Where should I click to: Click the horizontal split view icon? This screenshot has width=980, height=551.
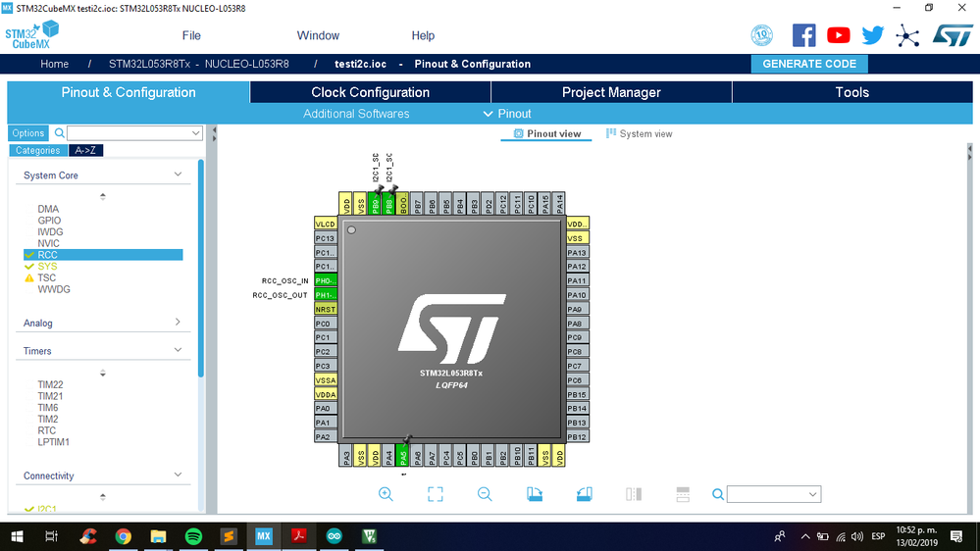[683, 494]
